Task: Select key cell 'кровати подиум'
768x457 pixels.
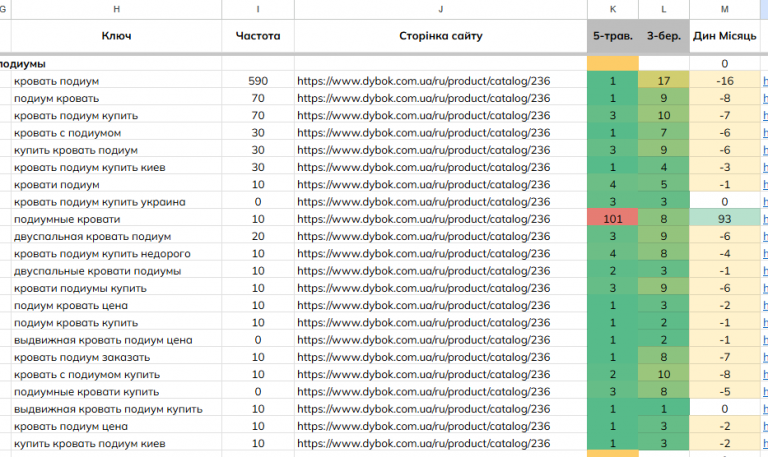Action: (x=116, y=185)
